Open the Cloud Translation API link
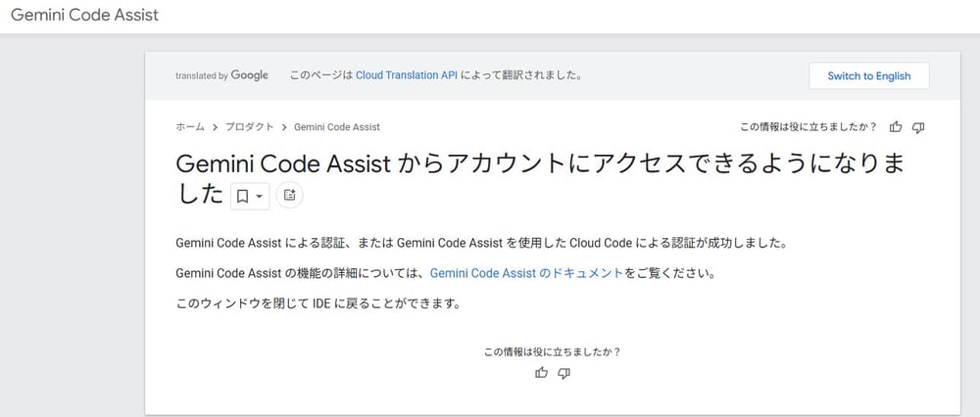 [407, 75]
